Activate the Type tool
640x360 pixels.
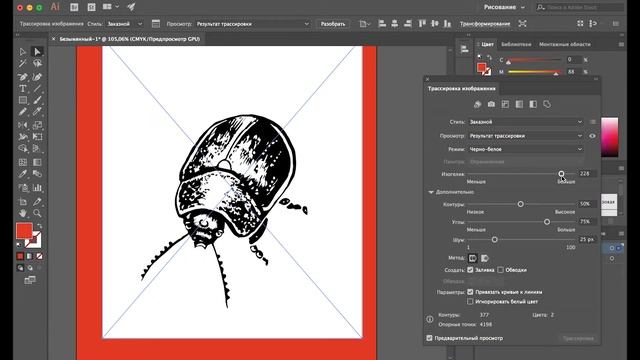[x=22, y=89]
